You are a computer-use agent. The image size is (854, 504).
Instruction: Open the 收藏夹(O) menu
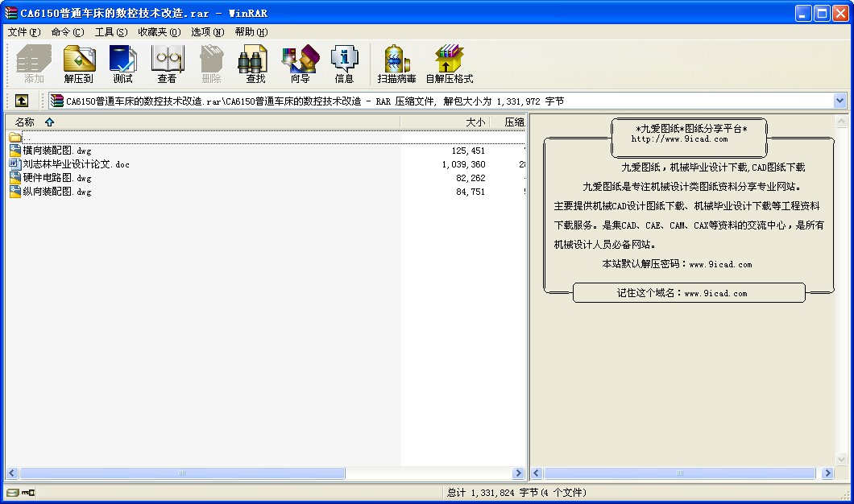pyautogui.click(x=159, y=32)
